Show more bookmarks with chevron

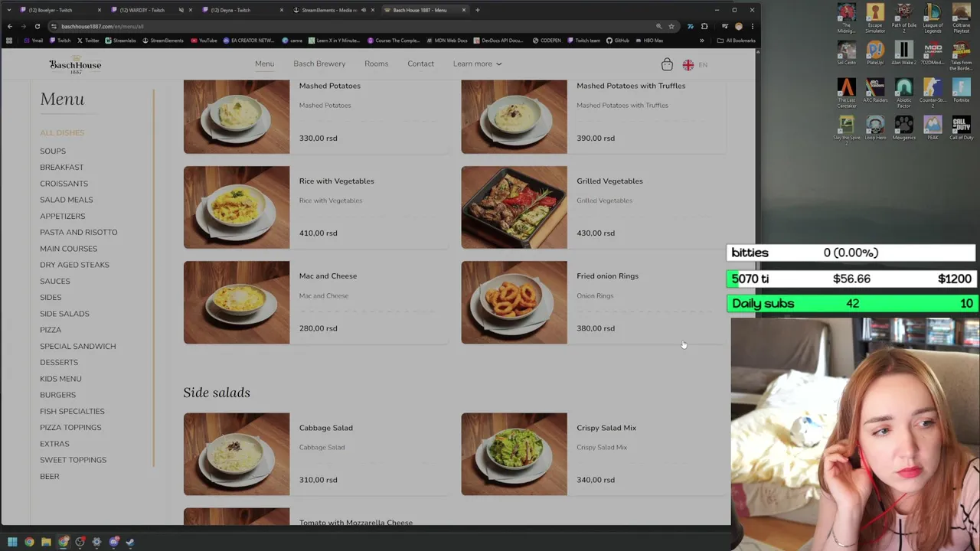point(701,41)
